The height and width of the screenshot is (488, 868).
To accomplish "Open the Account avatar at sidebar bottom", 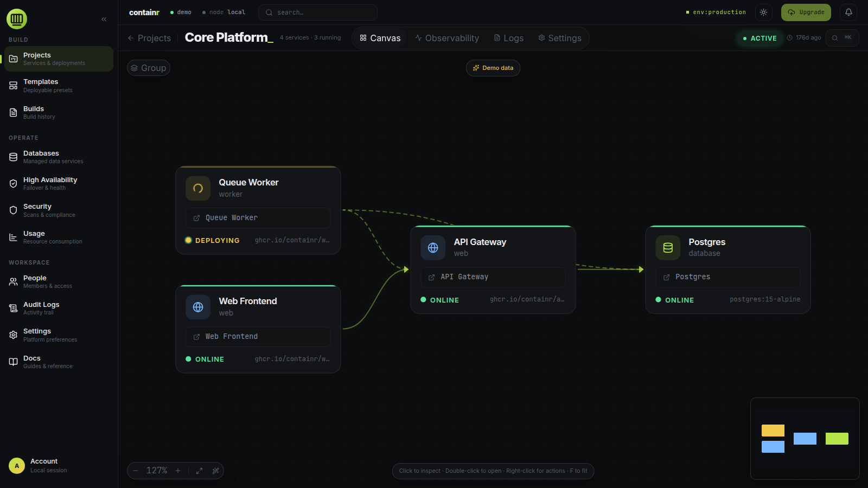I will pyautogui.click(x=17, y=466).
